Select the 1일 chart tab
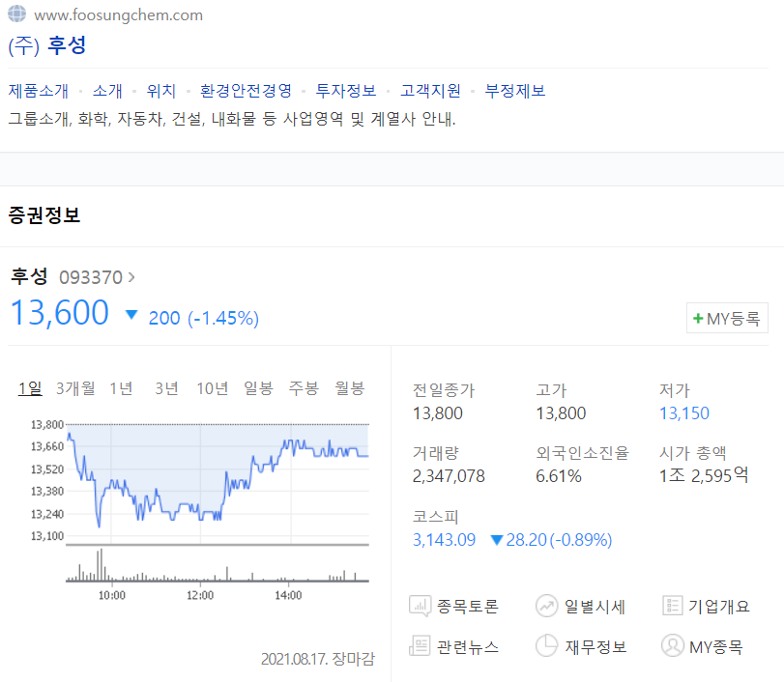This screenshot has width=784, height=682. click(x=30, y=387)
